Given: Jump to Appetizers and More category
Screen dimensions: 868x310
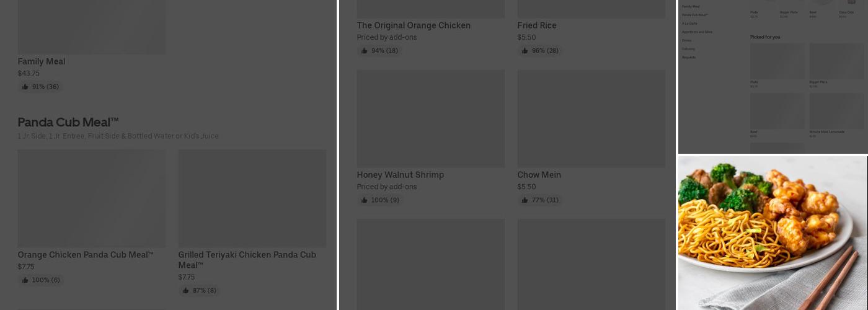Looking at the screenshot, I should tap(697, 32).
